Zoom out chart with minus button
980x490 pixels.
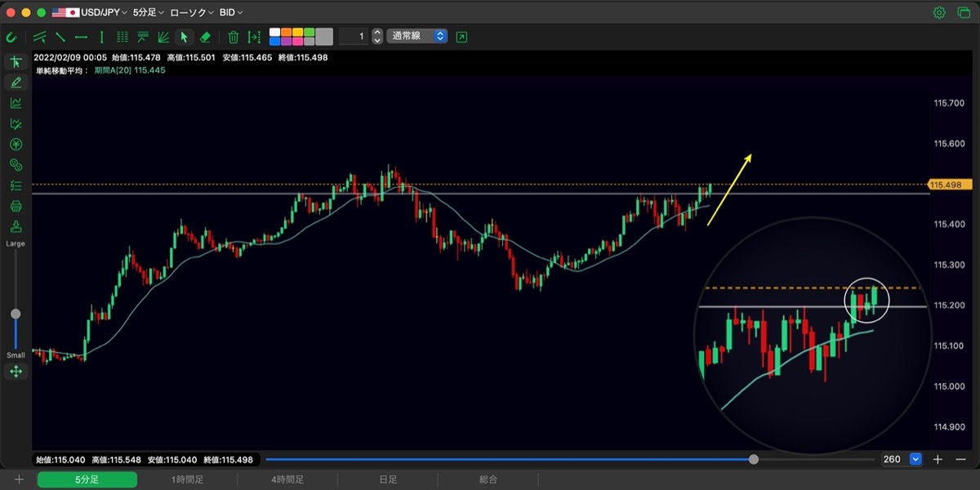coord(960,459)
